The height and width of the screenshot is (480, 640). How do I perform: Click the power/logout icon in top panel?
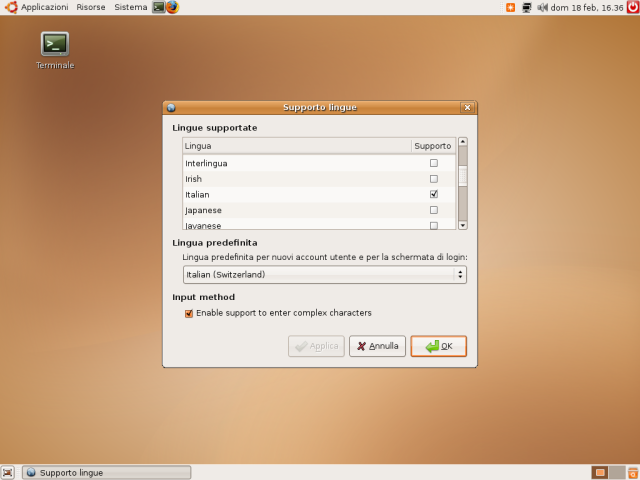click(x=631, y=7)
